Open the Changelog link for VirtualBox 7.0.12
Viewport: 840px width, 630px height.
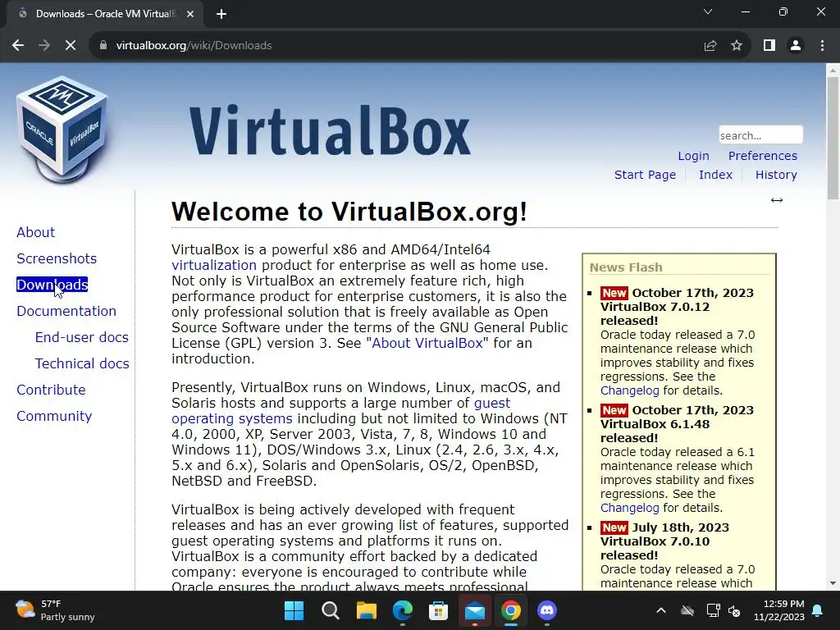click(629, 390)
